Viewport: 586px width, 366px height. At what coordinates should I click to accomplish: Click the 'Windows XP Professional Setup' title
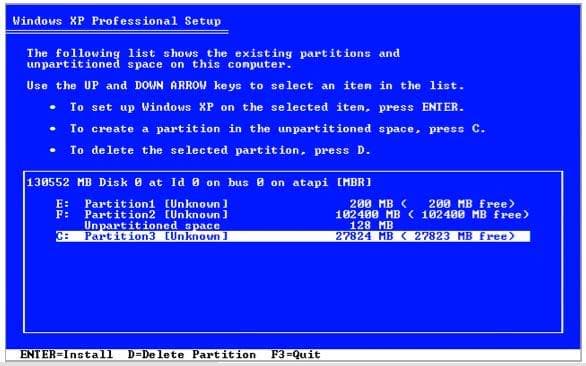(x=117, y=21)
